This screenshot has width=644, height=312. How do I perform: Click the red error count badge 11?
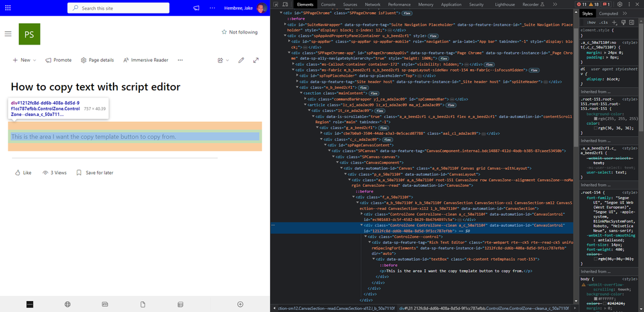[581, 5]
